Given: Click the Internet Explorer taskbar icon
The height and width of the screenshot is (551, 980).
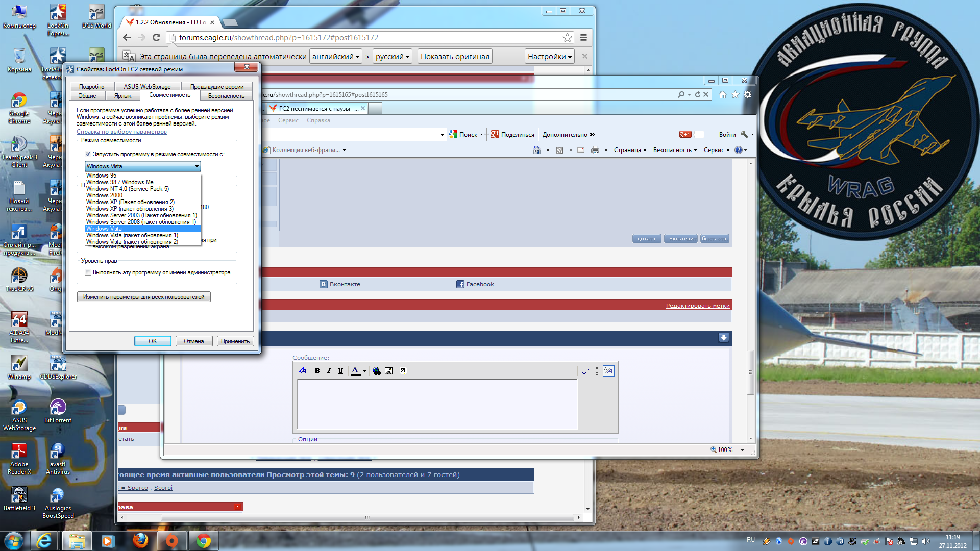Looking at the screenshot, I should 44,541.
